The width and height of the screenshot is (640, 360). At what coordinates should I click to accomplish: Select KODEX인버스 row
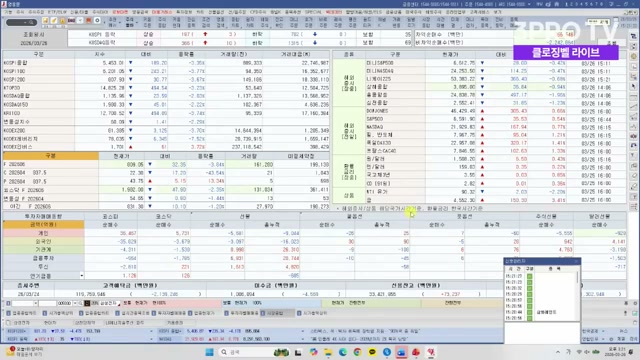166,147
